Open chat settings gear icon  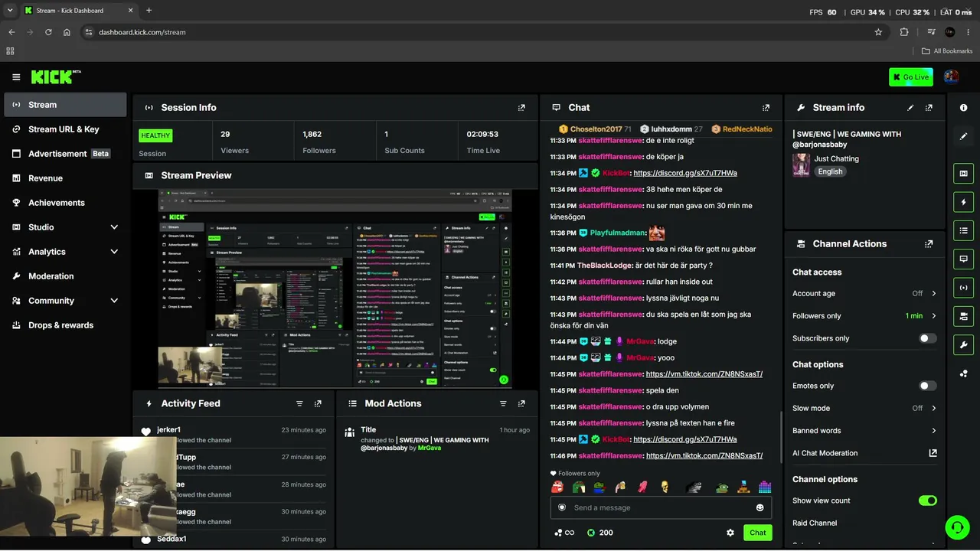pos(730,533)
